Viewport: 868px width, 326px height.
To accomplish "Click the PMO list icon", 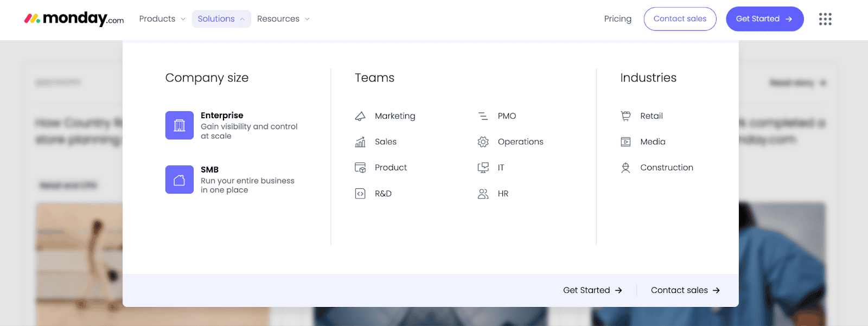I will (x=483, y=116).
